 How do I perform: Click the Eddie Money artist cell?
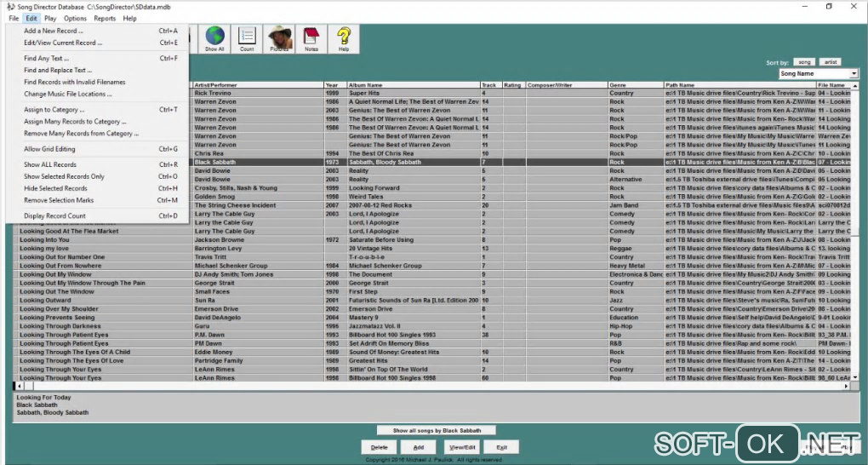coord(258,352)
